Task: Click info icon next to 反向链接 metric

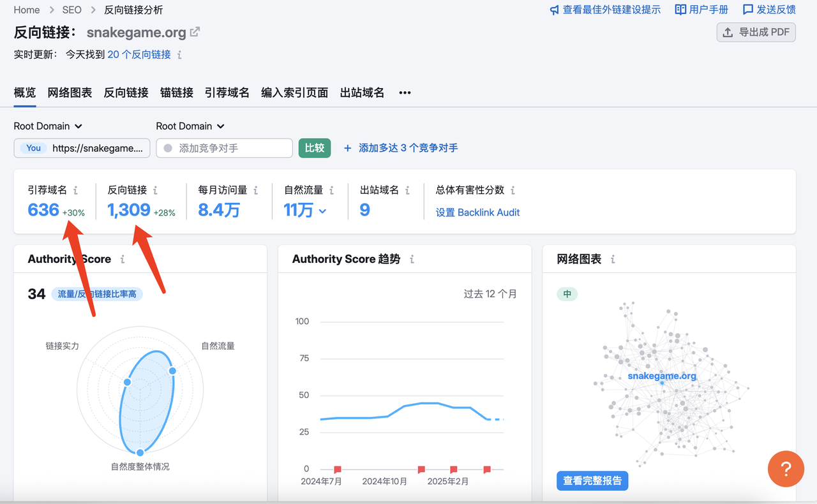Action: [x=156, y=190]
